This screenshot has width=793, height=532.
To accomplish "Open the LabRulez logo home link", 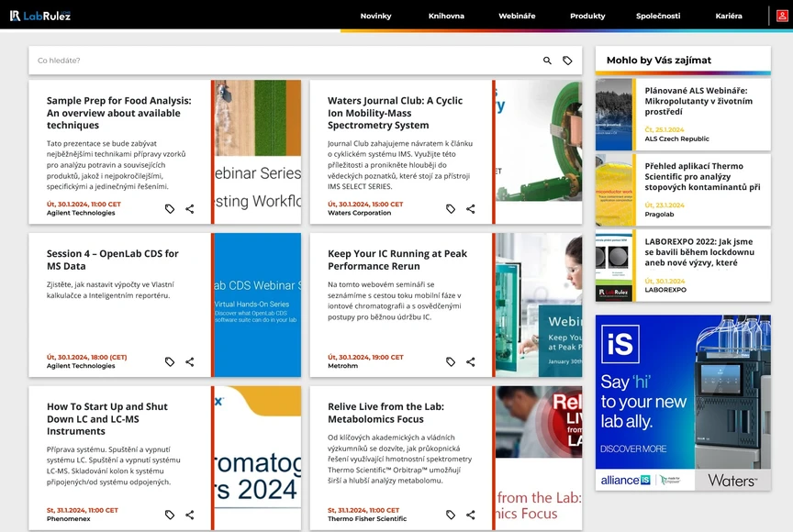I will point(40,16).
